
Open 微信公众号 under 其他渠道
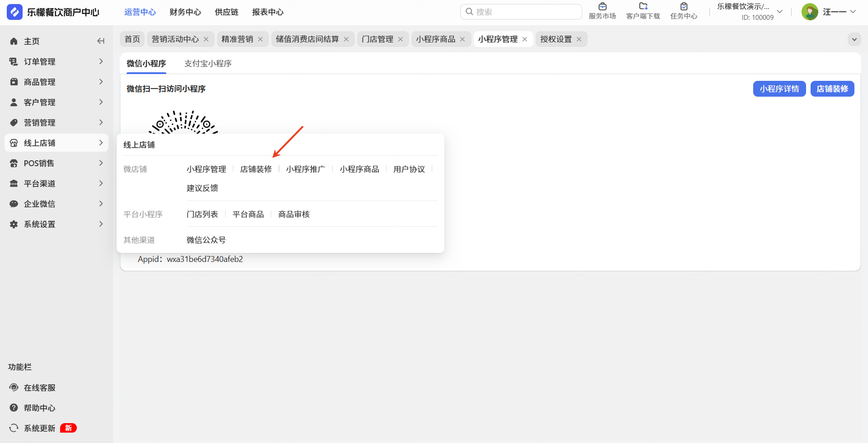tap(206, 240)
